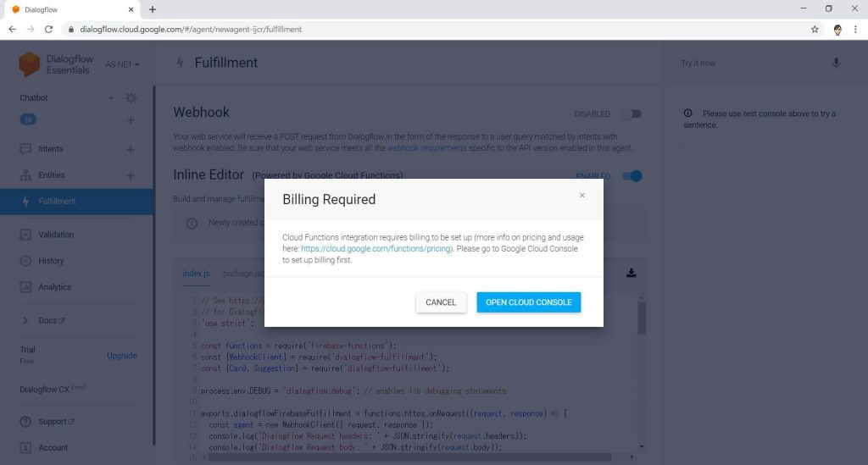Click microphone icon in test console
868x465 pixels.
click(x=836, y=63)
